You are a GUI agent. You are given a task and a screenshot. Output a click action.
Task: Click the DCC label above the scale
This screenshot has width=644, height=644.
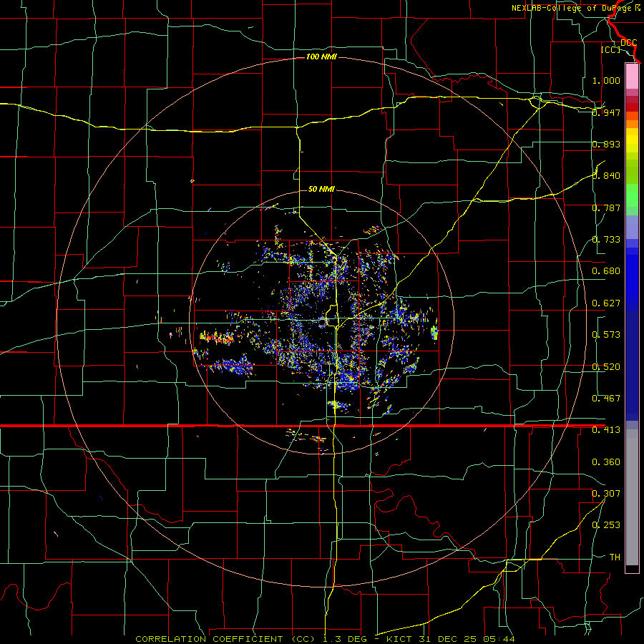(x=628, y=43)
